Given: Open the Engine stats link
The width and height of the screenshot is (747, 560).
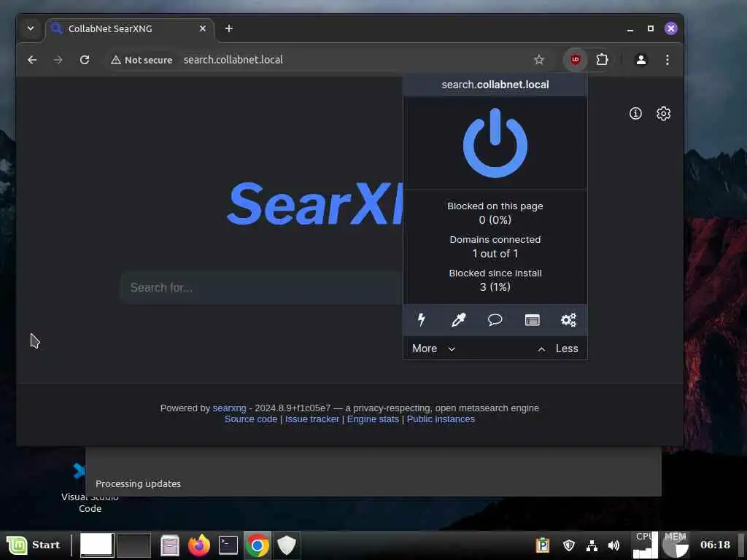Looking at the screenshot, I should click(x=373, y=419).
